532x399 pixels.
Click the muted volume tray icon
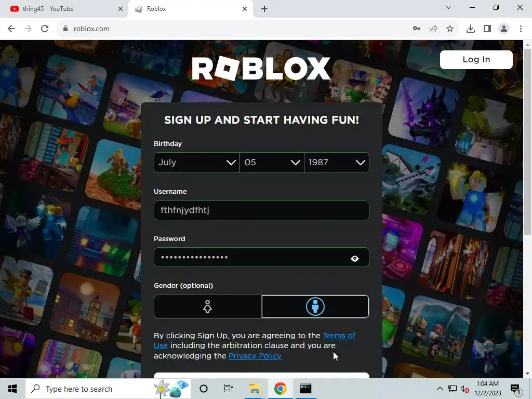(x=465, y=389)
